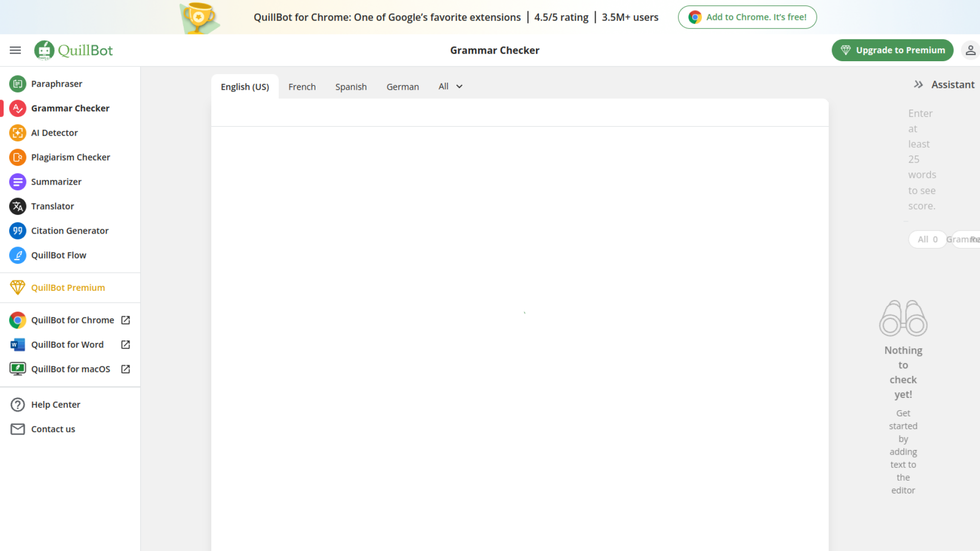
Task: Click Upgrade to Premium button
Action: (892, 50)
